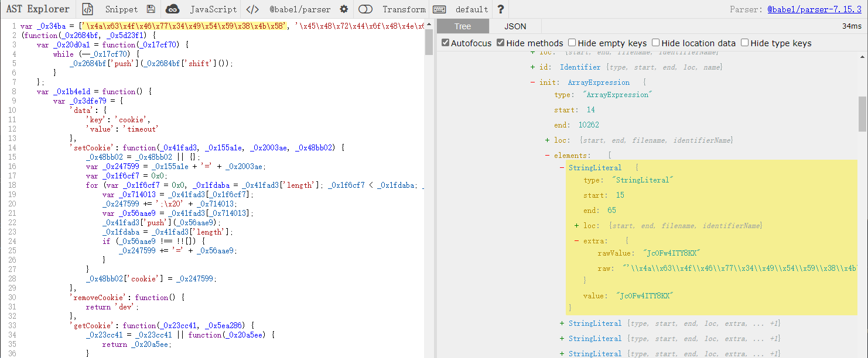Click the end: 10262 value
The image size is (868, 358).
[589, 125]
